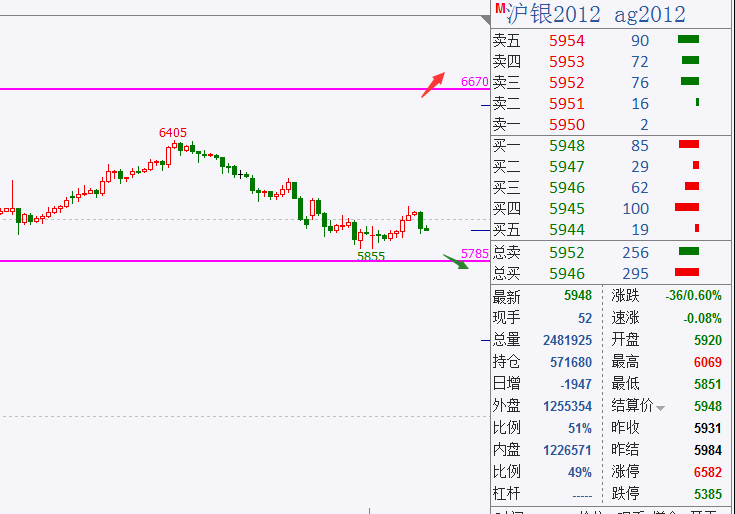Click the 卖三 ask price 5952
The image size is (735, 514).
click(x=567, y=83)
